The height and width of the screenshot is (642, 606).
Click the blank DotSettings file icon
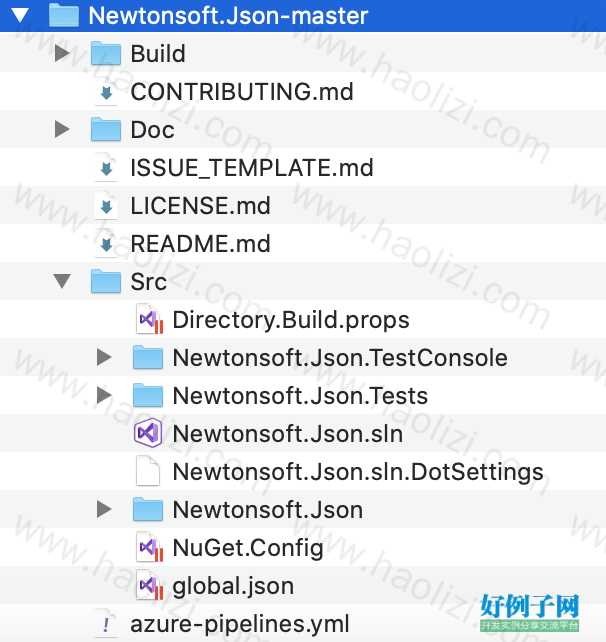[x=148, y=471]
